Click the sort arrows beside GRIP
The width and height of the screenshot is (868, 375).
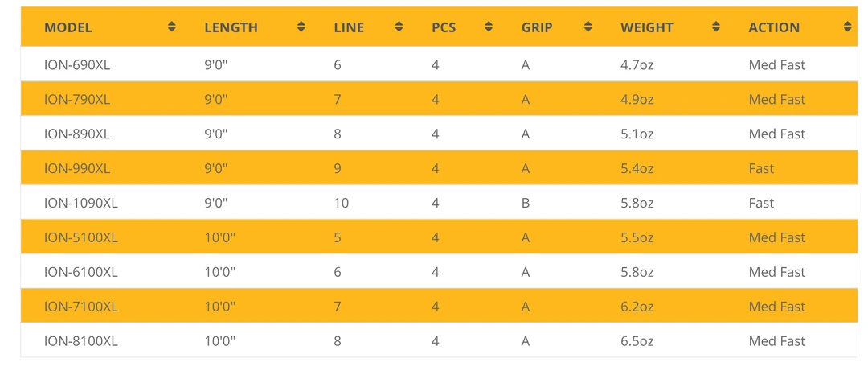coord(588,27)
